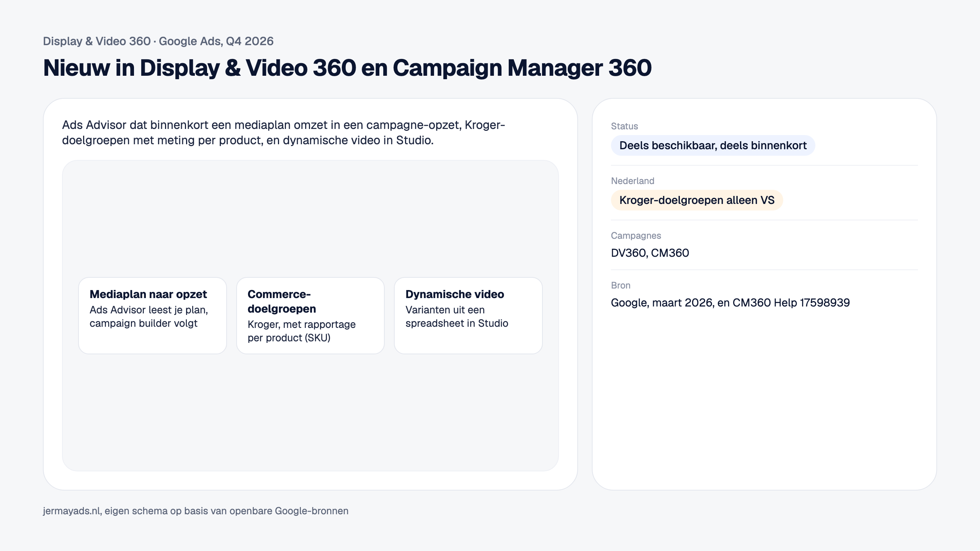Viewport: 980px width, 551px height.
Task: Click the 'Deels beschikbaar, deels binnenkort' badge
Action: [x=713, y=145]
